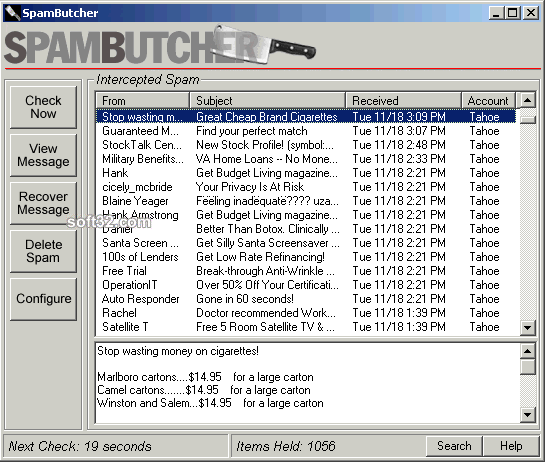Screen dimensions: 545x462
Task: Select 'Your Privacy Is At Risk' message
Action: pos(306,187)
